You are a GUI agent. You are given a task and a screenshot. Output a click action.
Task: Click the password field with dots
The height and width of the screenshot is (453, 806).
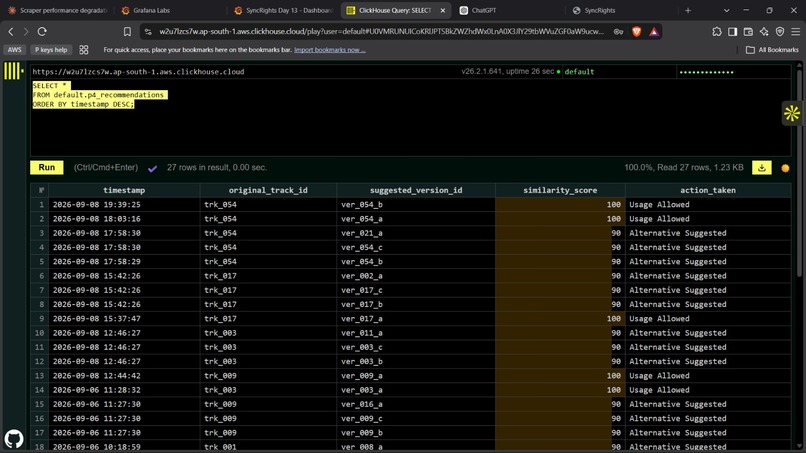[734, 71]
